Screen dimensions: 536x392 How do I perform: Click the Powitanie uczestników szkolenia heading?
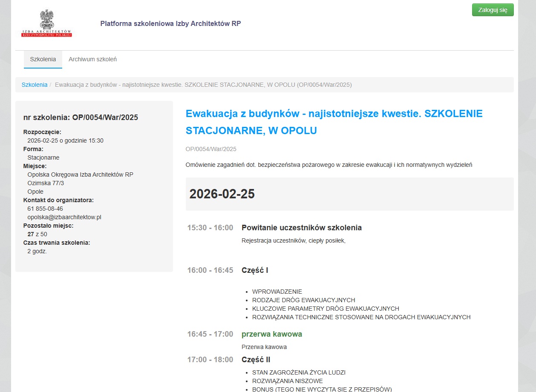pyautogui.click(x=301, y=228)
